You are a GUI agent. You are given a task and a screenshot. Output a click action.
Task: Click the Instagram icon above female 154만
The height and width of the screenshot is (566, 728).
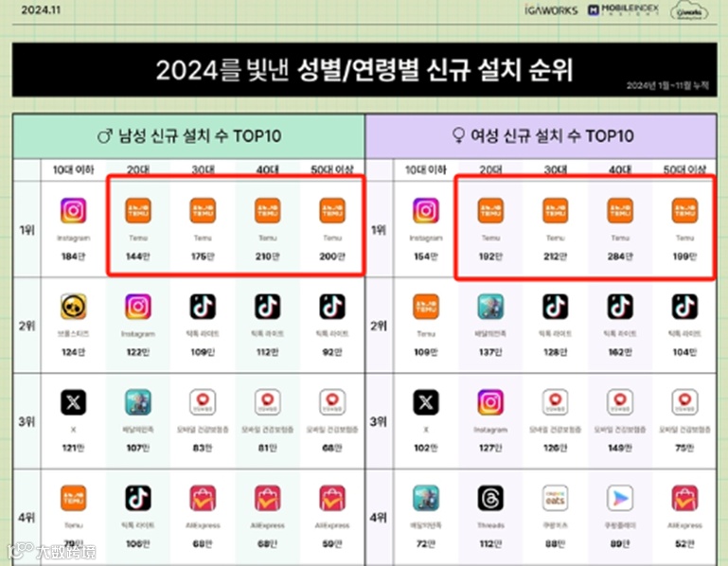click(426, 211)
